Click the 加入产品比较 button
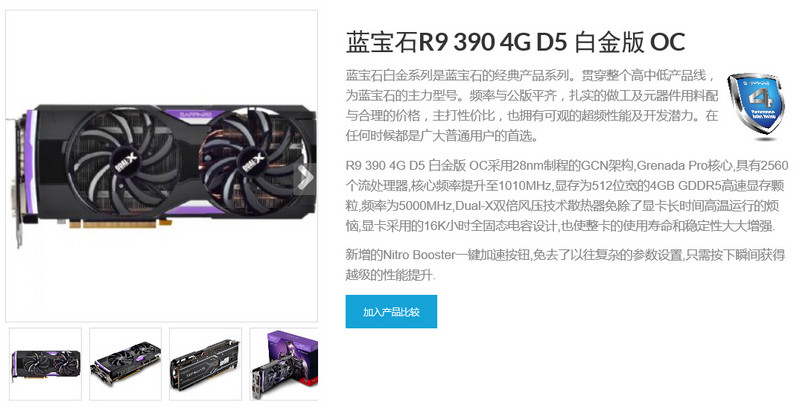The height and width of the screenshot is (411, 800). [391, 312]
